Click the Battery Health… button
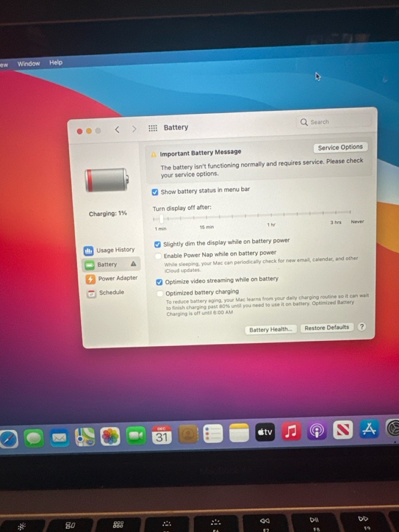The height and width of the screenshot is (532, 399). (270, 329)
